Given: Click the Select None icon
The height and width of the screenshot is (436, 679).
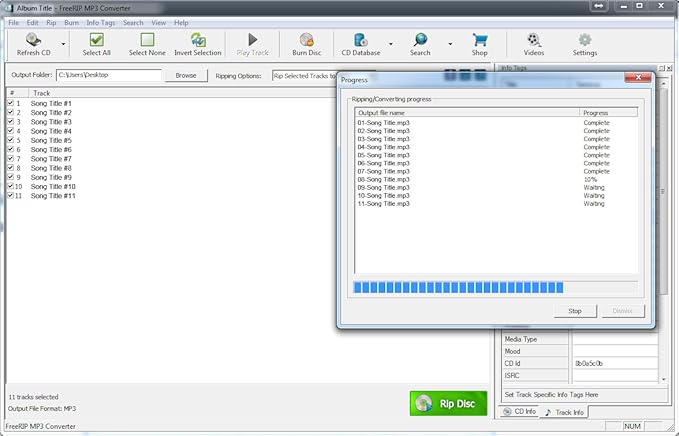Looking at the screenshot, I should pyautogui.click(x=147, y=44).
